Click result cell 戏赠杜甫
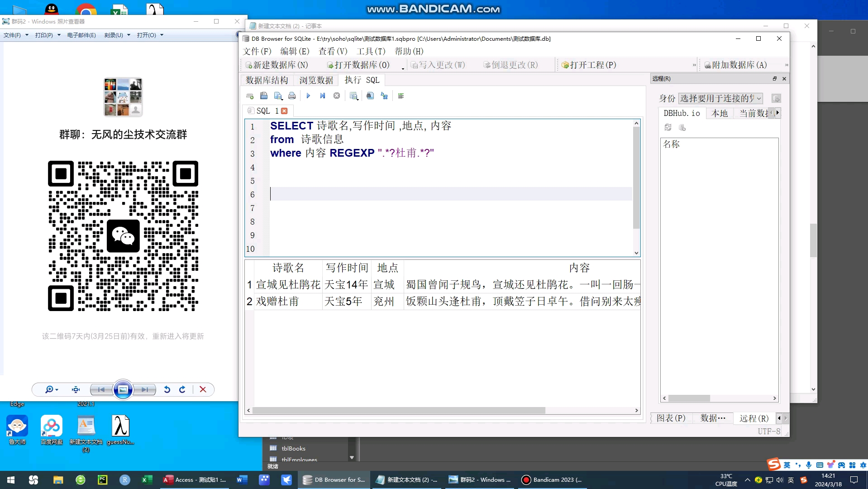 pyautogui.click(x=288, y=302)
